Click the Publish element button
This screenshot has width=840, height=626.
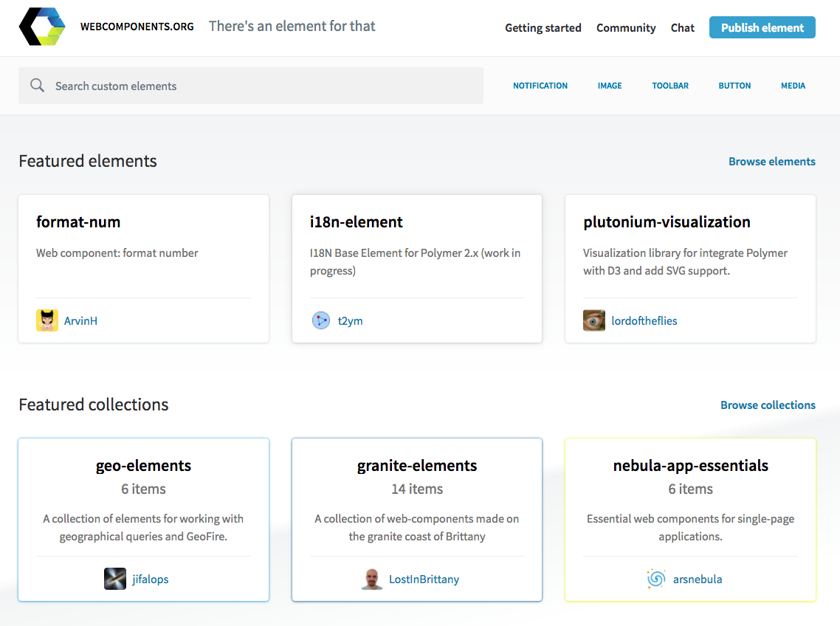762,27
